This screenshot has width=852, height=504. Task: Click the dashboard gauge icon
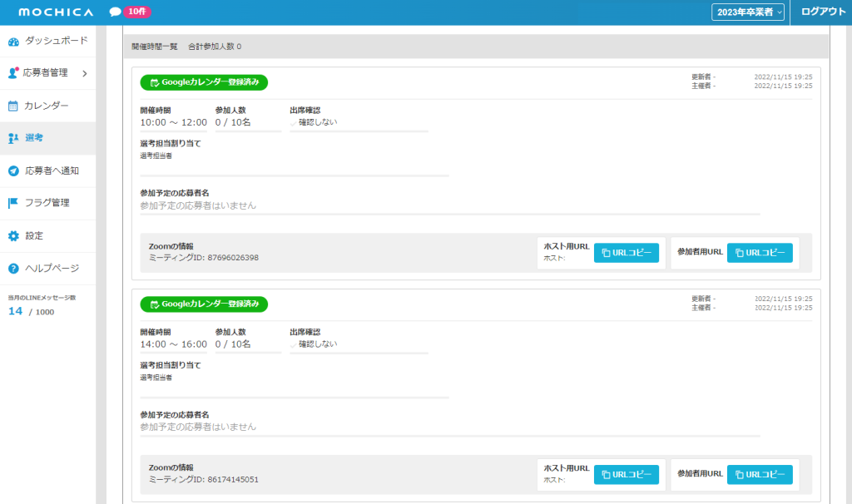13,41
